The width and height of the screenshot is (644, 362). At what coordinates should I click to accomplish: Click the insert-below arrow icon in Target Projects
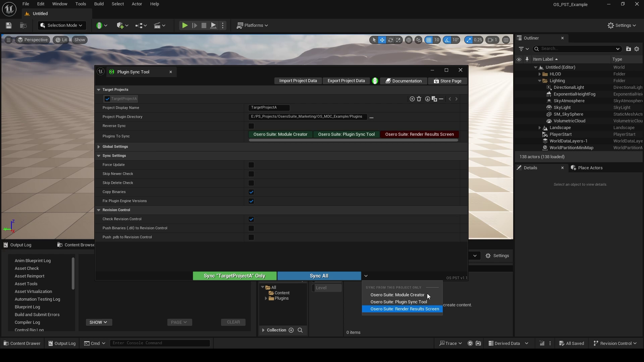point(427,99)
